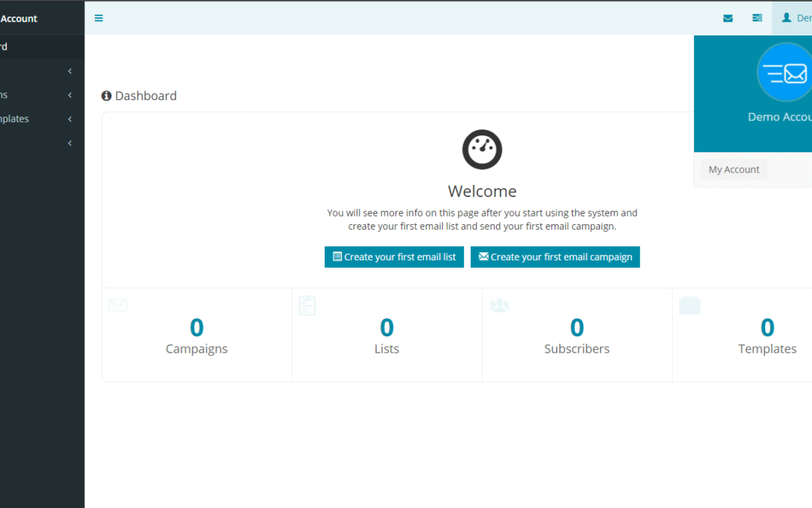Click the stacked list icon in the top bar
The height and width of the screenshot is (508, 812).
click(757, 18)
